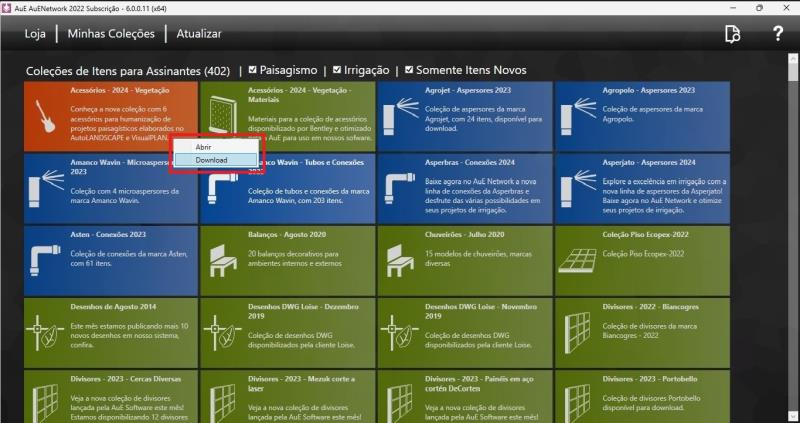800x423 pixels.
Task: Click the search document icon in header
Action: tap(733, 34)
